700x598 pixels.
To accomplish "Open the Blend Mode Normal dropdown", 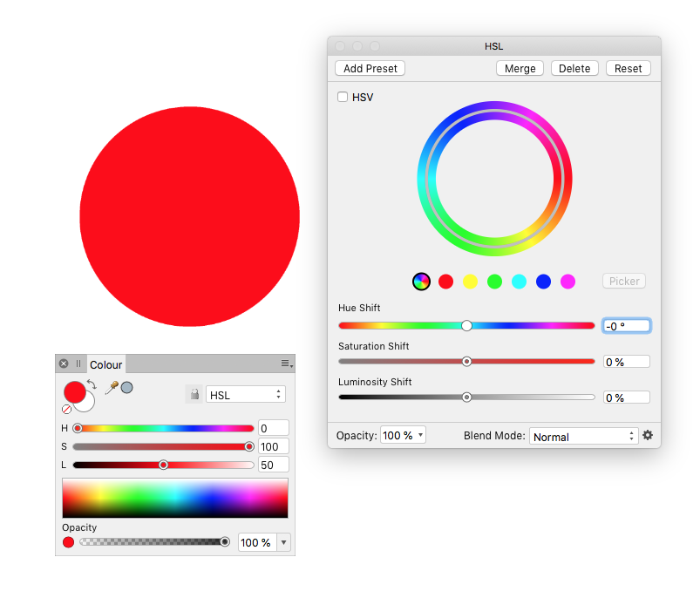I will point(583,437).
